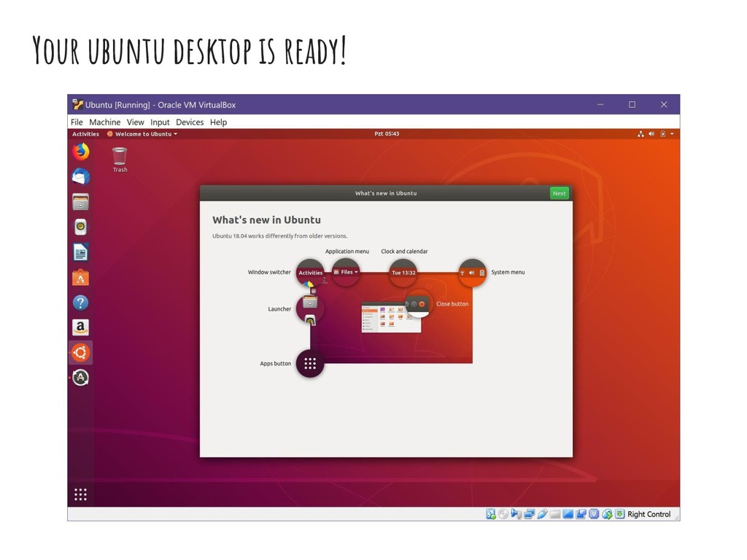This screenshot has height=560, width=747.
Task: Click VirtualBox optical disc status icon
Action: (x=503, y=514)
